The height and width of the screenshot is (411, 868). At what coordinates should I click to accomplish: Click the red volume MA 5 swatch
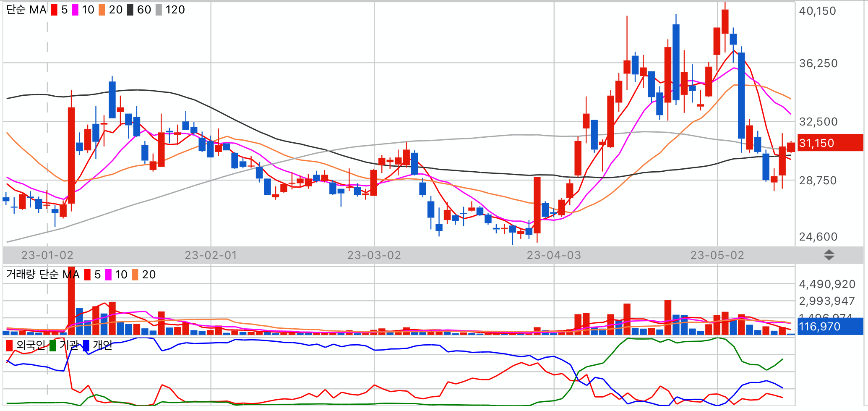(87, 275)
